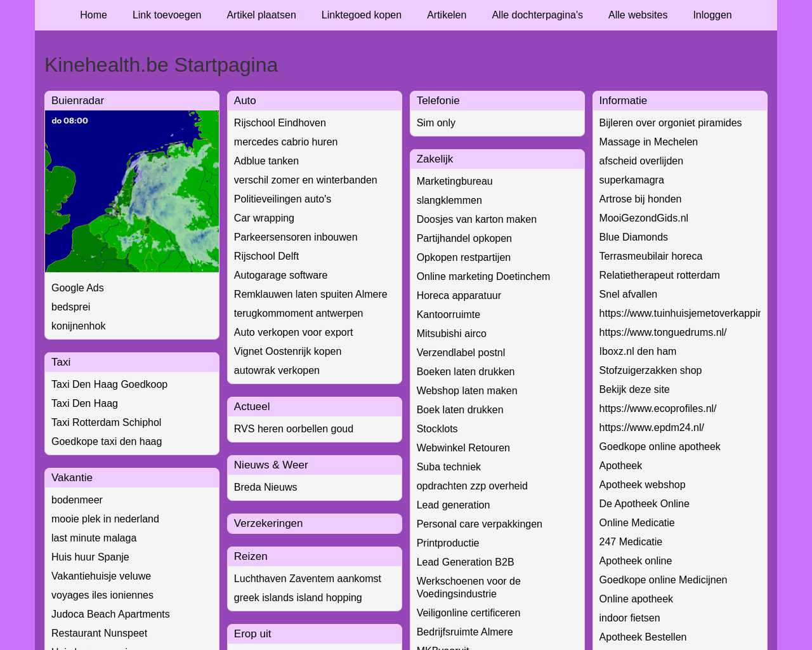The image size is (812, 650).
Task: Open the Adblue tanken link
Action: coord(266,161)
